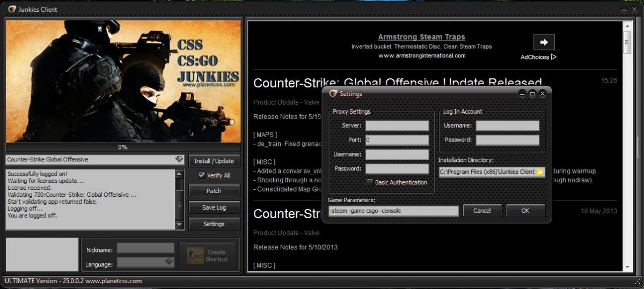This screenshot has width=644, height=289.
Task: Enable Basic Authentication checkbox
Action: pos(370,182)
